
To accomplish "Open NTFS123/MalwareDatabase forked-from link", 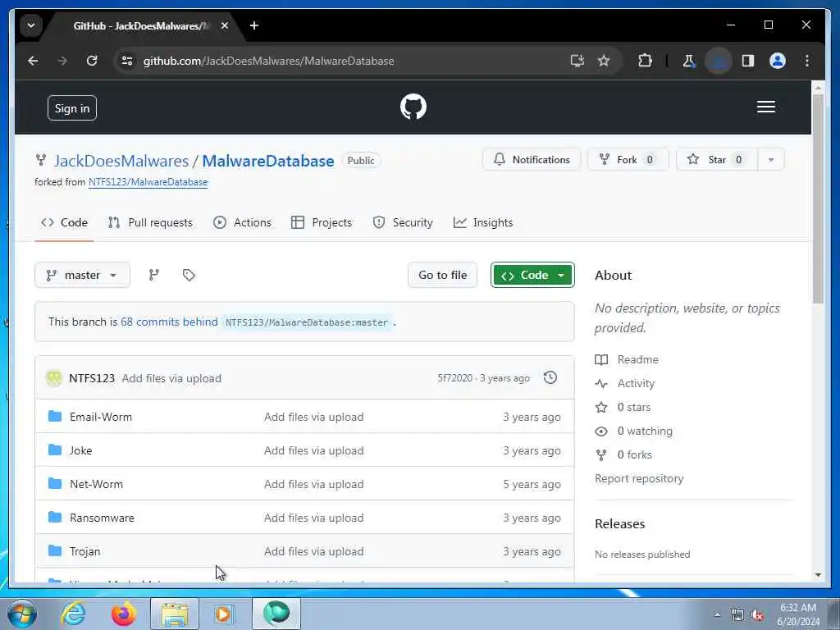I will (x=148, y=182).
